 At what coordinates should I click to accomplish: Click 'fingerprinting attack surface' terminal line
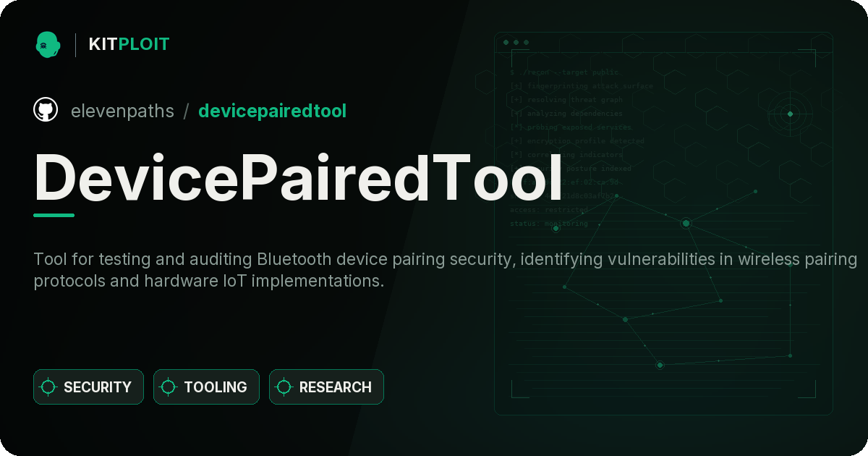(581, 86)
